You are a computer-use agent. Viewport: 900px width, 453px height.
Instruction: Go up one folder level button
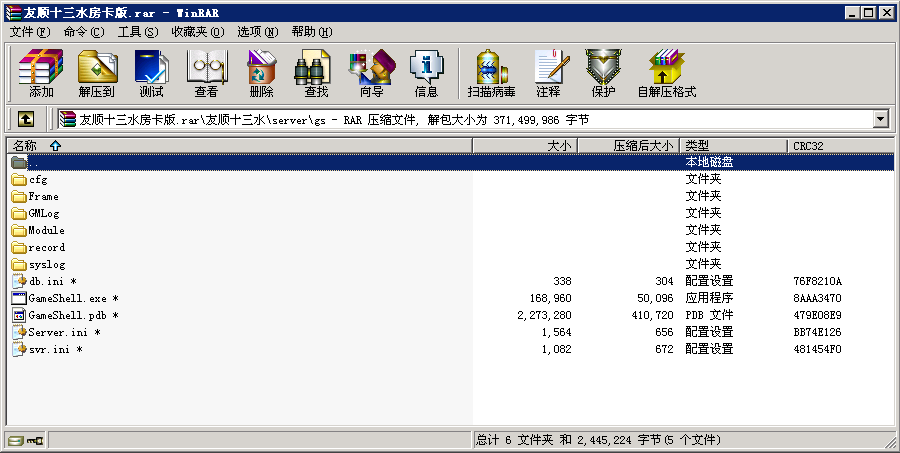(26, 119)
